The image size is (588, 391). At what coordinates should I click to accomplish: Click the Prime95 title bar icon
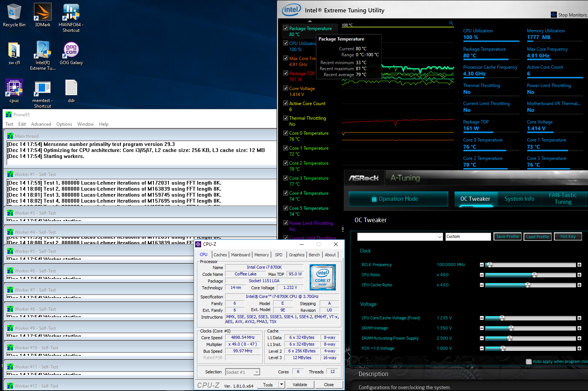[x=9, y=114]
